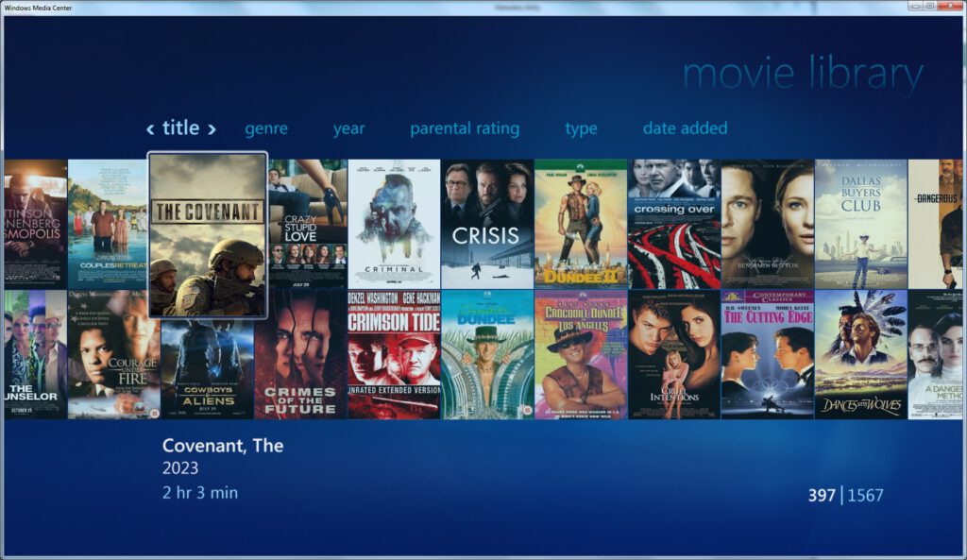Select the Dances with Wolves poster
The image size is (967, 560).
(861, 355)
